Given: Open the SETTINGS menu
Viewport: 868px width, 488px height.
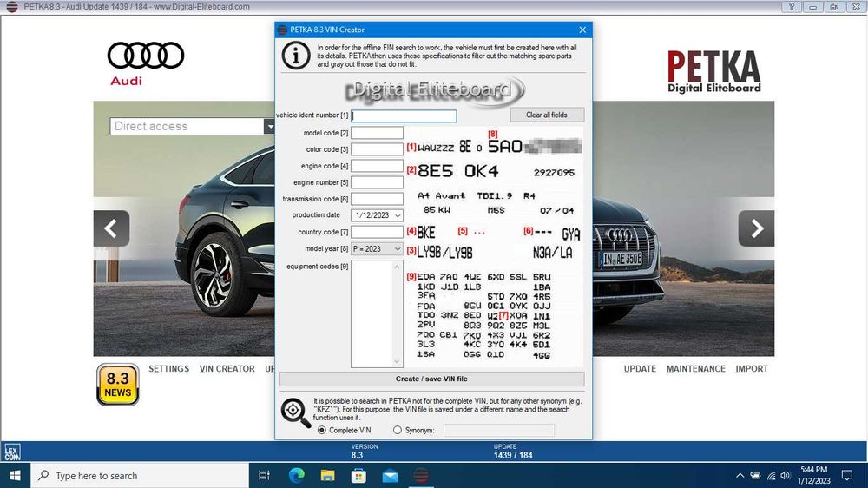Looking at the screenshot, I should [169, 369].
